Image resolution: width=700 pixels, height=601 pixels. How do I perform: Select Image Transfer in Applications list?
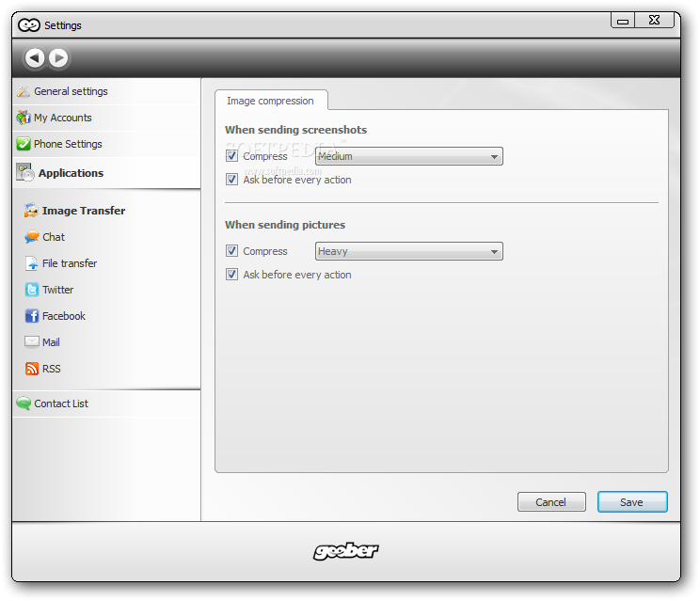tap(84, 211)
